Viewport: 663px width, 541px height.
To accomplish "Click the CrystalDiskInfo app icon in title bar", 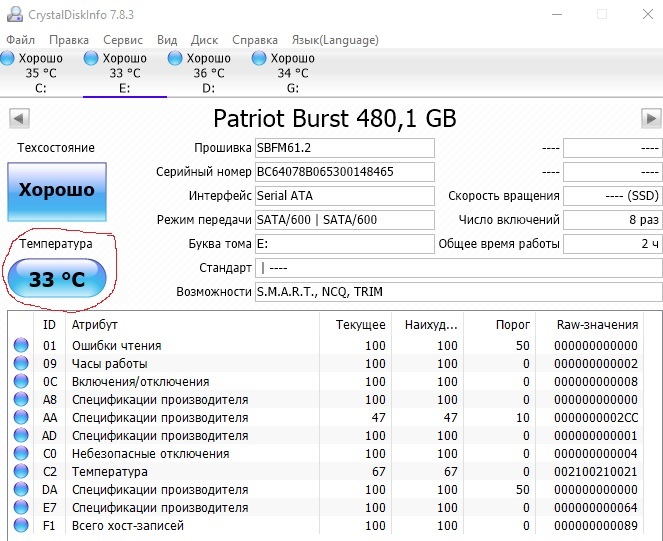I will [x=14, y=14].
